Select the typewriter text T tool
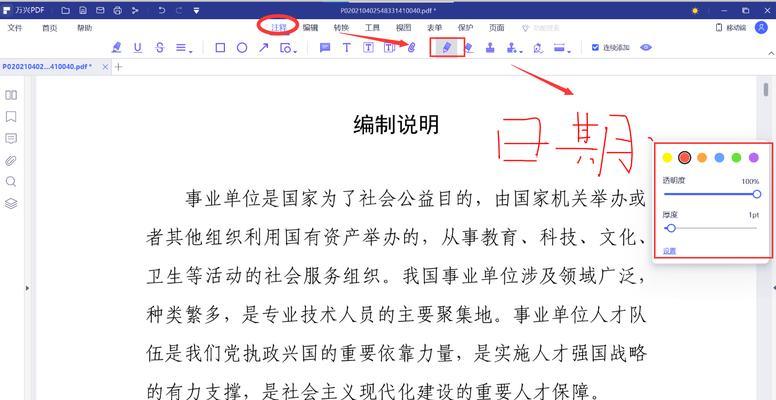The height and width of the screenshot is (400, 776). [x=347, y=48]
